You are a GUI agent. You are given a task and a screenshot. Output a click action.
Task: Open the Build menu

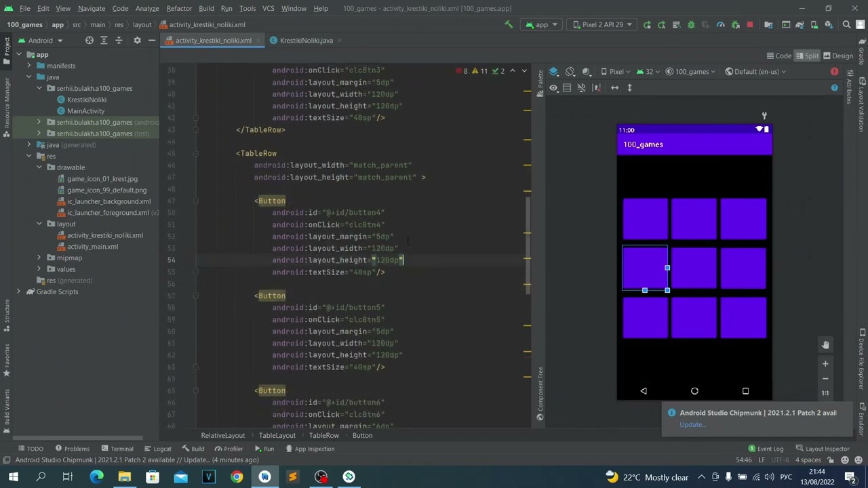point(206,8)
